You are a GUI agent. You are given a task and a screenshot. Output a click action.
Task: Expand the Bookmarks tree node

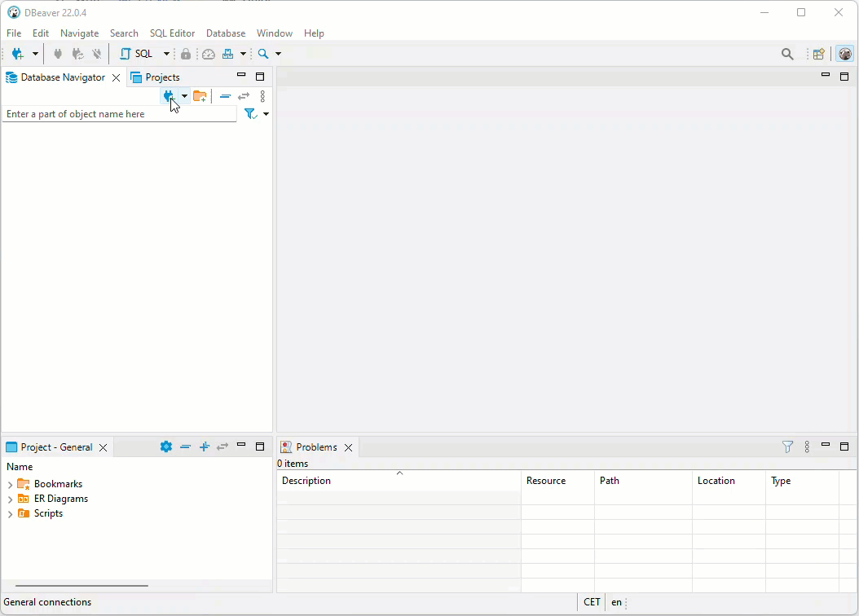pyautogui.click(x=10, y=485)
